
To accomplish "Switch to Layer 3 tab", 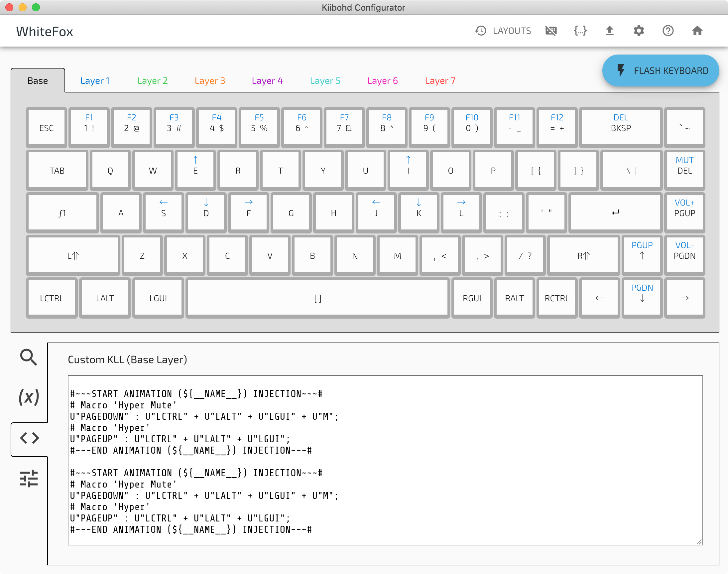I will pyautogui.click(x=210, y=81).
